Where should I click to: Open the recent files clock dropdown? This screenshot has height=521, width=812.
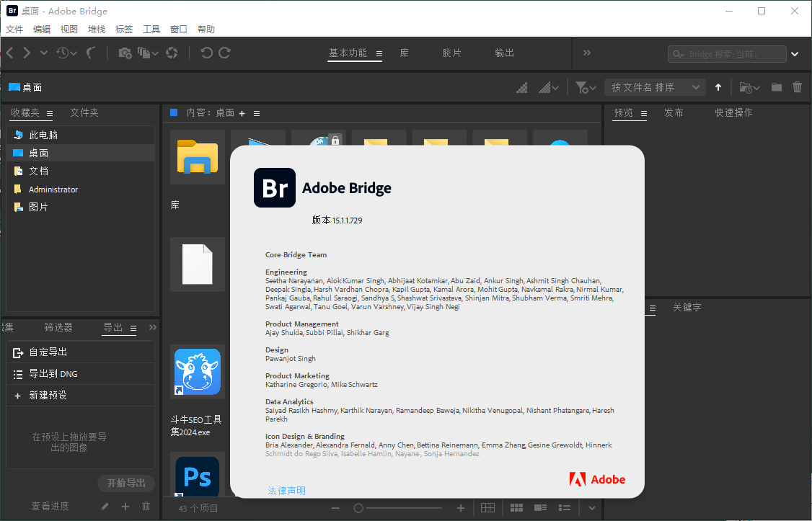pos(67,53)
